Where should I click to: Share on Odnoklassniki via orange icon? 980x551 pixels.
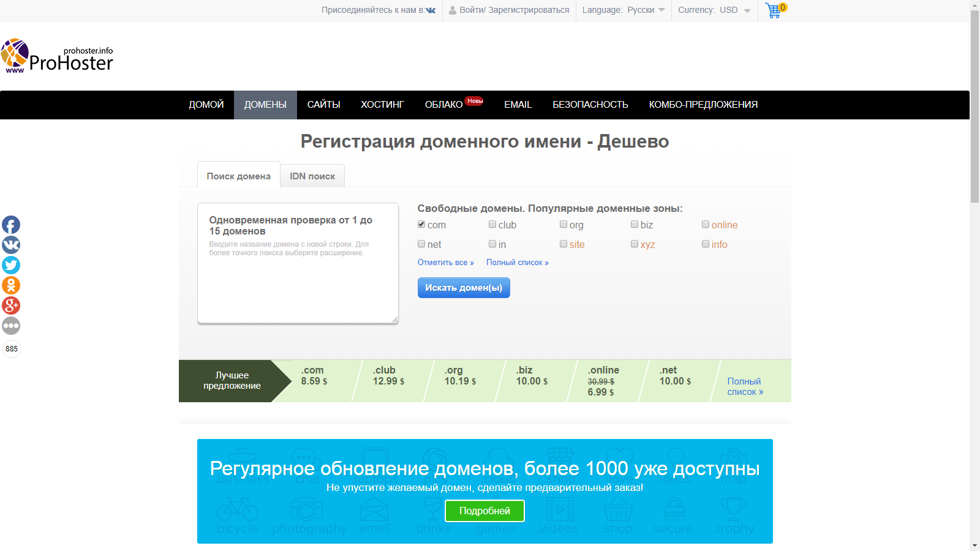point(11,285)
